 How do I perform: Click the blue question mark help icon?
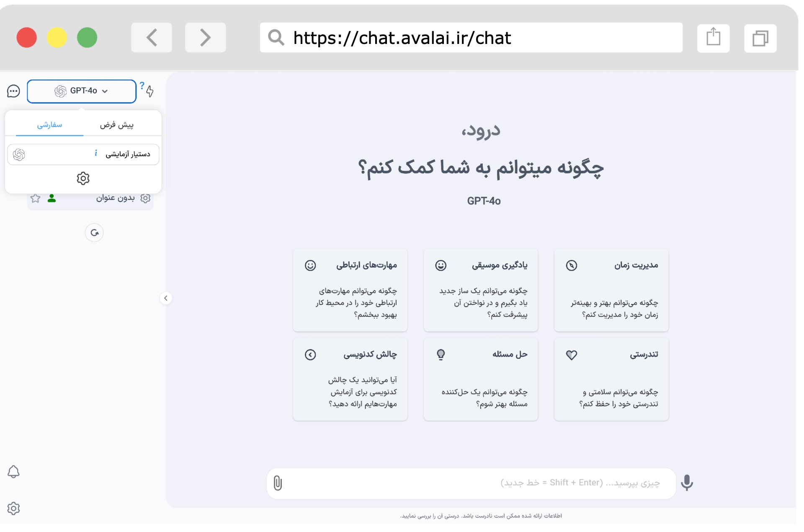pos(142,85)
